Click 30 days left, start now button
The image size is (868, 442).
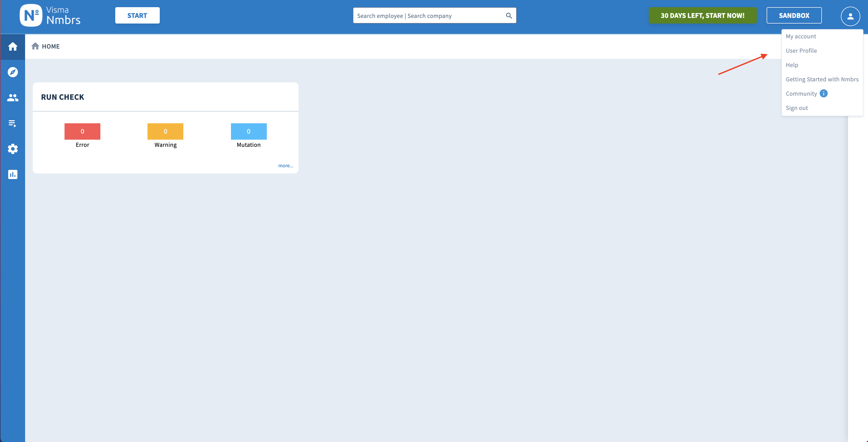coord(703,16)
